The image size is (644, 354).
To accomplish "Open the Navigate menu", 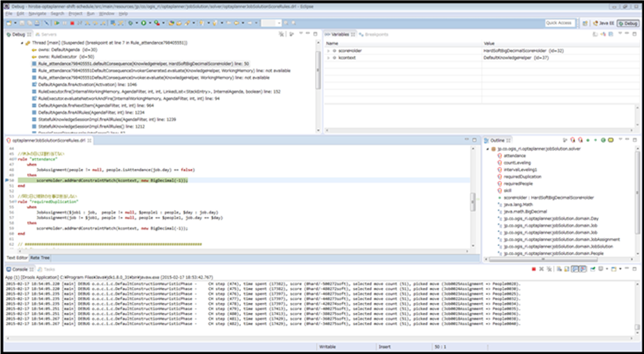I will pos(39,14).
